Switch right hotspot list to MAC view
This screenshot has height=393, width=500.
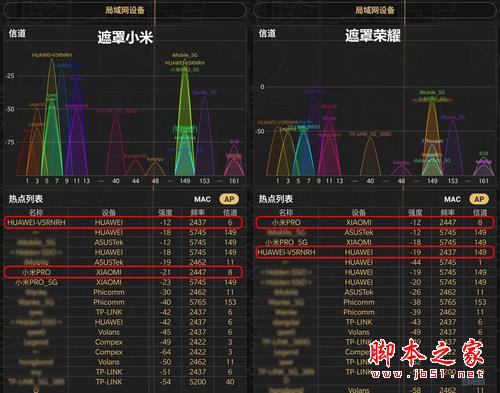452,199
